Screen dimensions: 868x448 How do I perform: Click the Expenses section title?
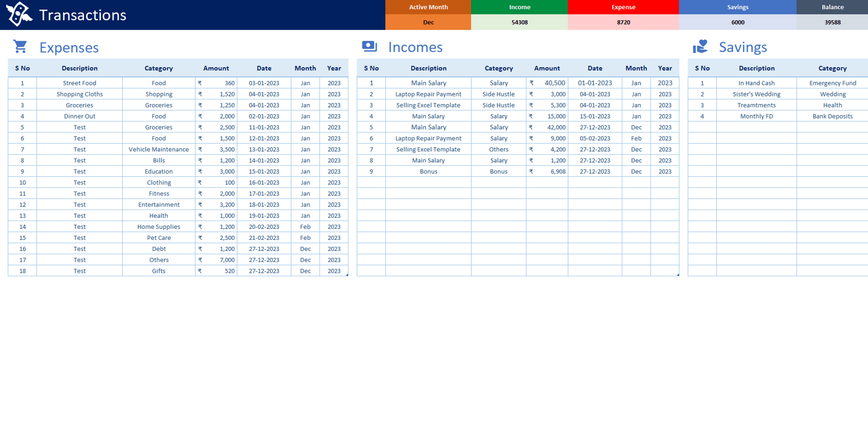69,47
